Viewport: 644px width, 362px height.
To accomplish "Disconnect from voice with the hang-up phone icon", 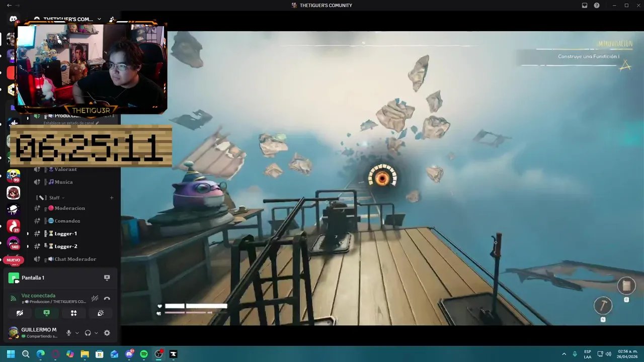I will 107,298.
